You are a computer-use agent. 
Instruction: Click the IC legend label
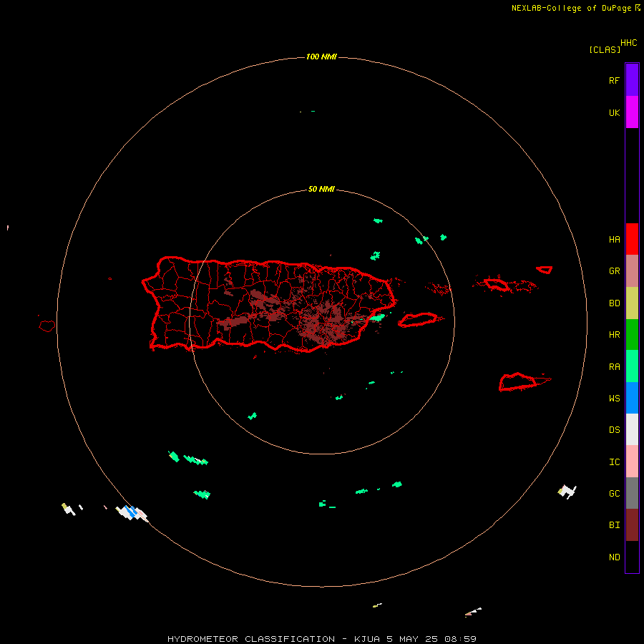coord(614,462)
